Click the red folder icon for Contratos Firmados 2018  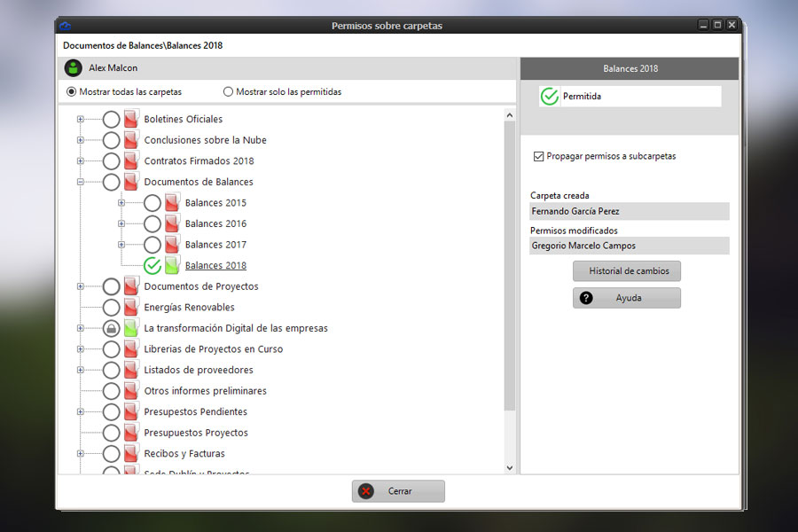click(131, 160)
